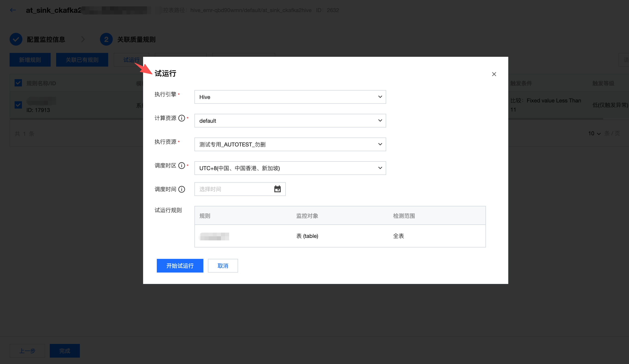Click the 关联已有规则 button

(x=82, y=60)
